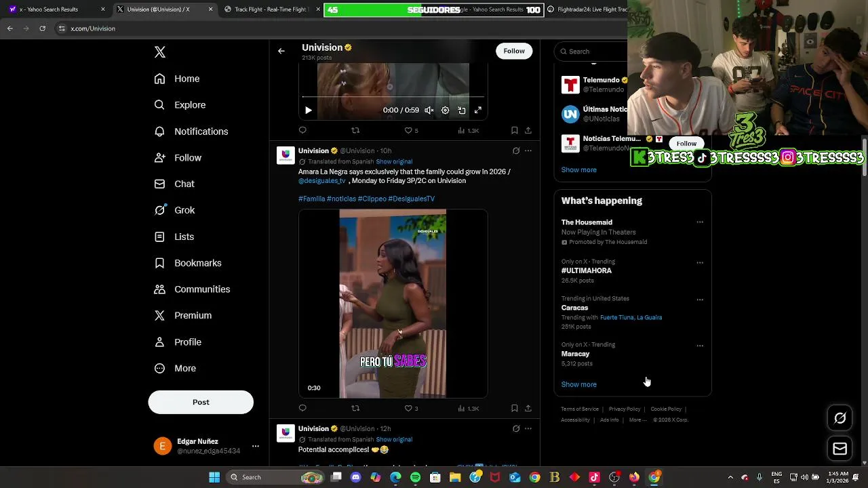Open the @desiguales_tv mention link

pyautogui.click(x=322, y=181)
